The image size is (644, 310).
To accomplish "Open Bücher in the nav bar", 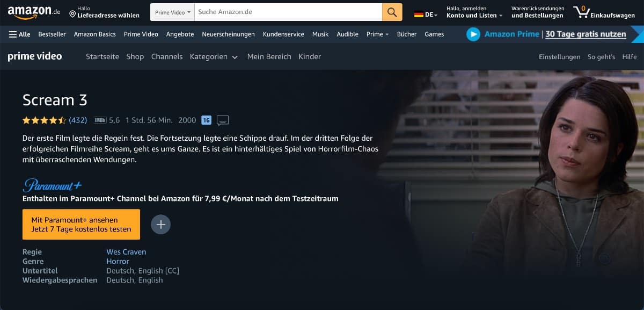I will click(407, 34).
